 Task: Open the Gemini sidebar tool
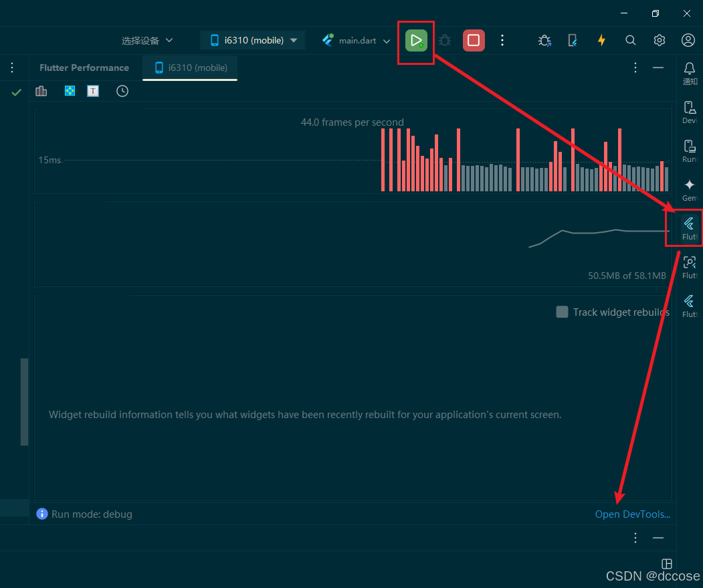(x=690, y=190)
